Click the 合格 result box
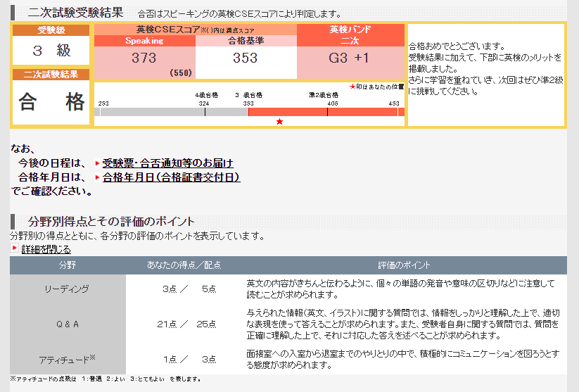 [51, 102]
